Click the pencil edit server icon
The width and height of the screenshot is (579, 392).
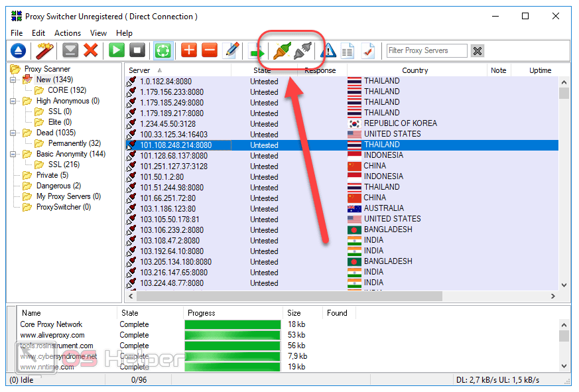231,50
